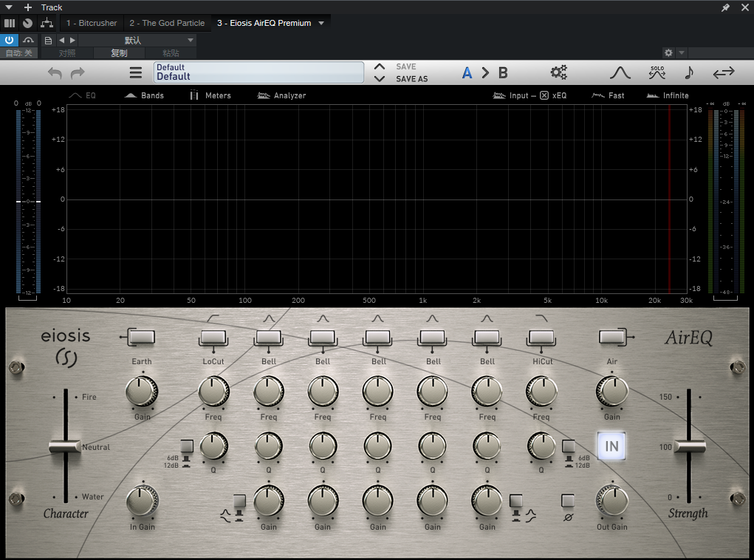
Task: Click the Strength slider handle
Action: (x=689, y=446)
